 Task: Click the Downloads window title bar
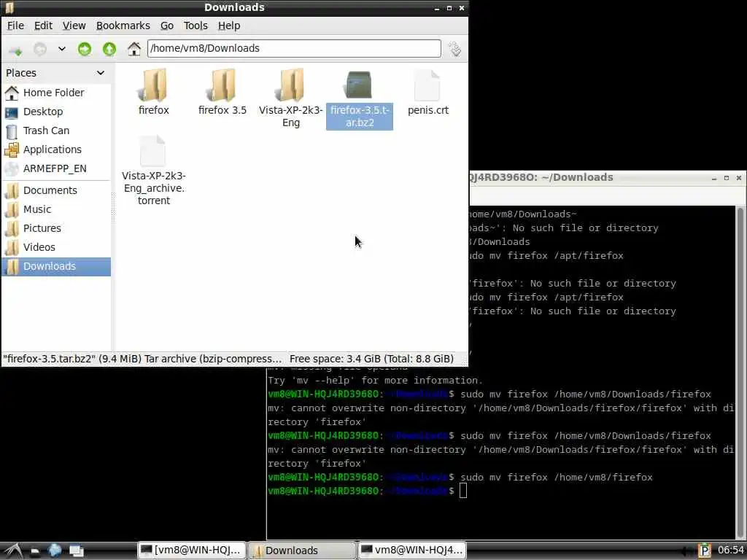[x=234, y=7]
